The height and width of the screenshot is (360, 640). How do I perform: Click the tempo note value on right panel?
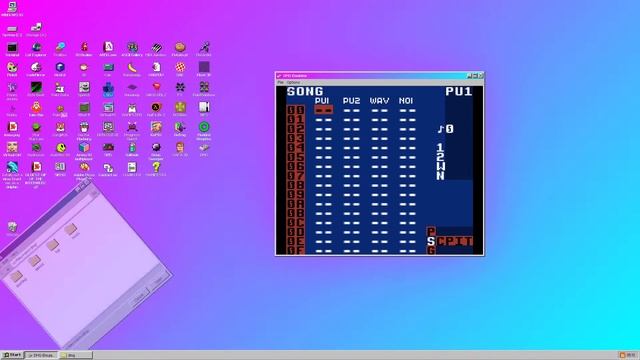coord(449,129)
